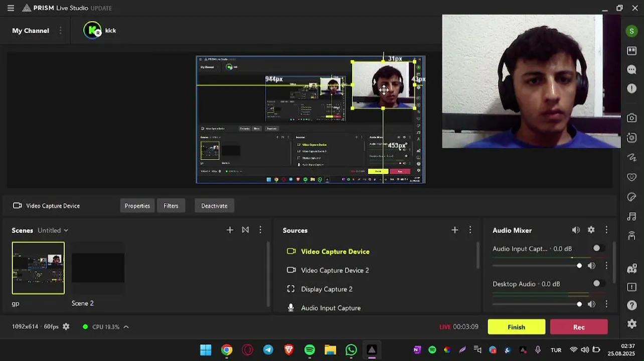Image resolution: width=644 pixels, height=361 pixels.
Task: Select the gp scene thumbnail
Action: [38, 268]
